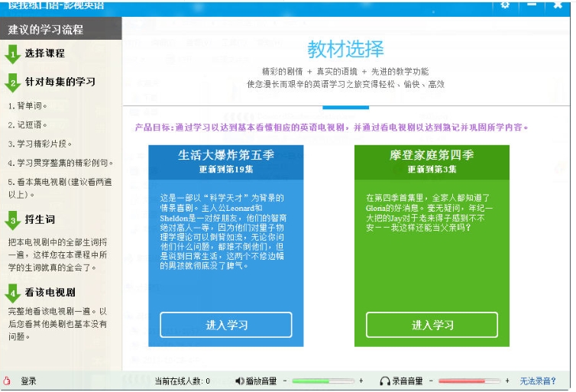
Task: Click the 当前在线人数 status text
Action: (183, 381)
